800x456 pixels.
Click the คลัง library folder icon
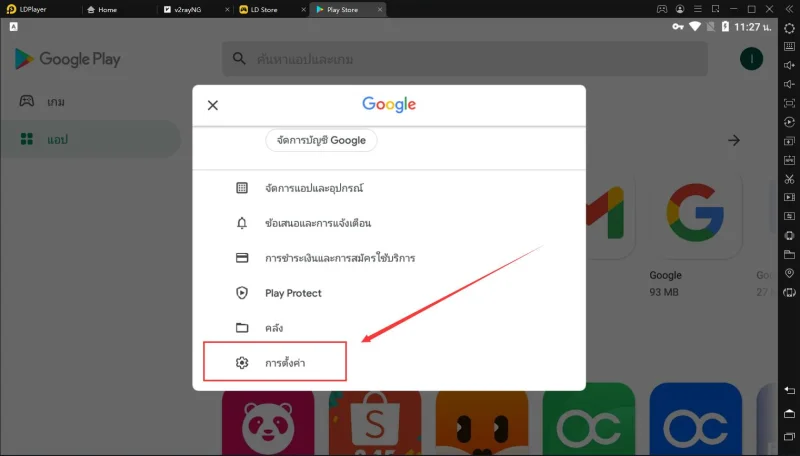[x=242, y=327]
